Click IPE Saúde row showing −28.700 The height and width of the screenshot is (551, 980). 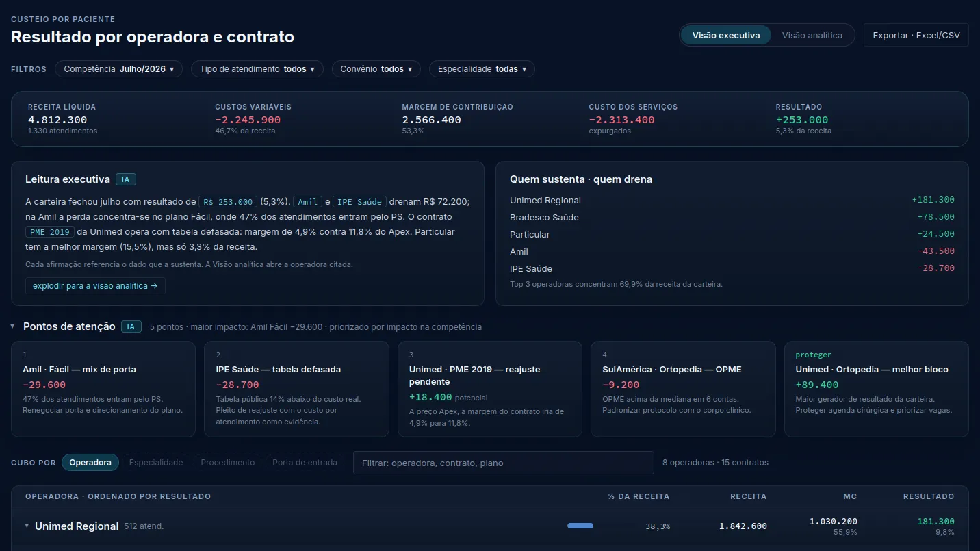[x=732, y=268]
